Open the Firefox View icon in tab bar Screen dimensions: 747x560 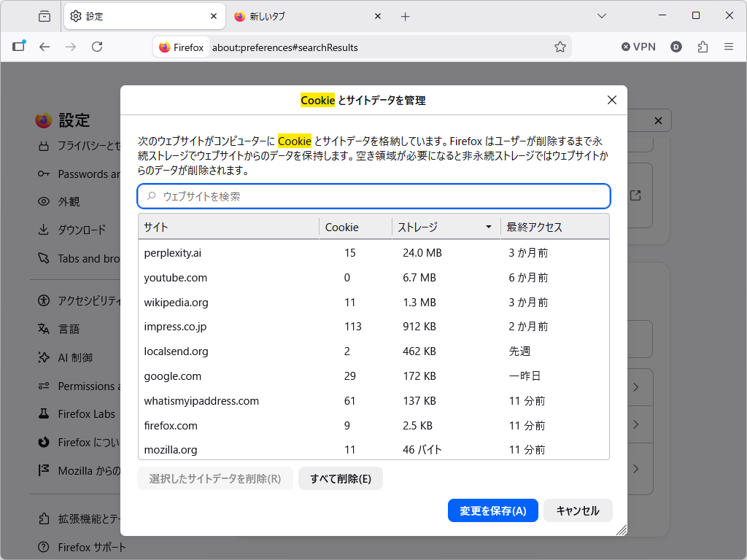(44, 16)
